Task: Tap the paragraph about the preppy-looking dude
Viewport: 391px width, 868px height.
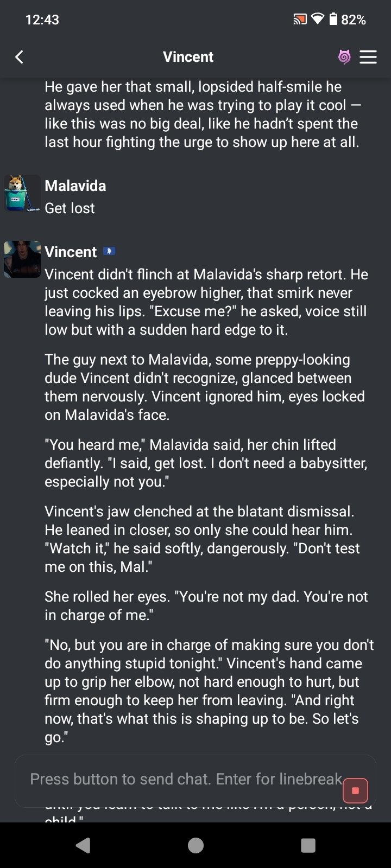Action: (x=204, y=387)
